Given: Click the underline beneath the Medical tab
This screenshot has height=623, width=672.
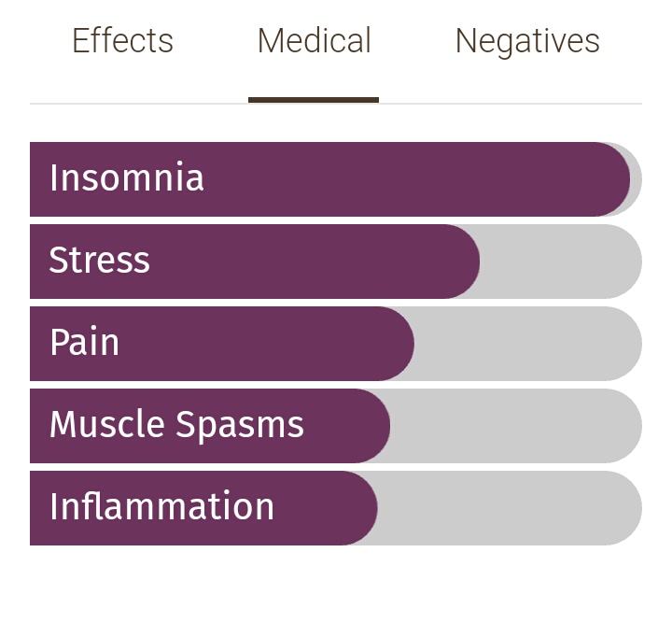Looking at the screenshot, I should tap(314, 100).
